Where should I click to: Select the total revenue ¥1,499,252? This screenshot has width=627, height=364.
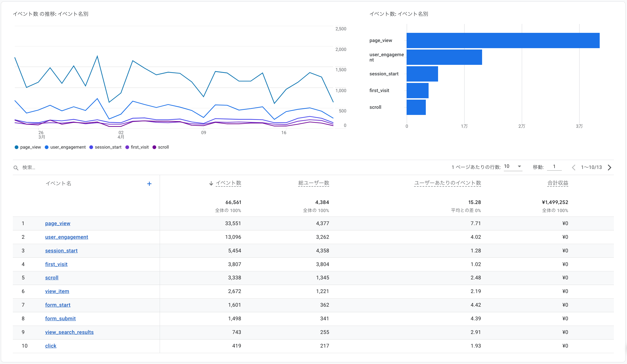(x=555, y=202)
